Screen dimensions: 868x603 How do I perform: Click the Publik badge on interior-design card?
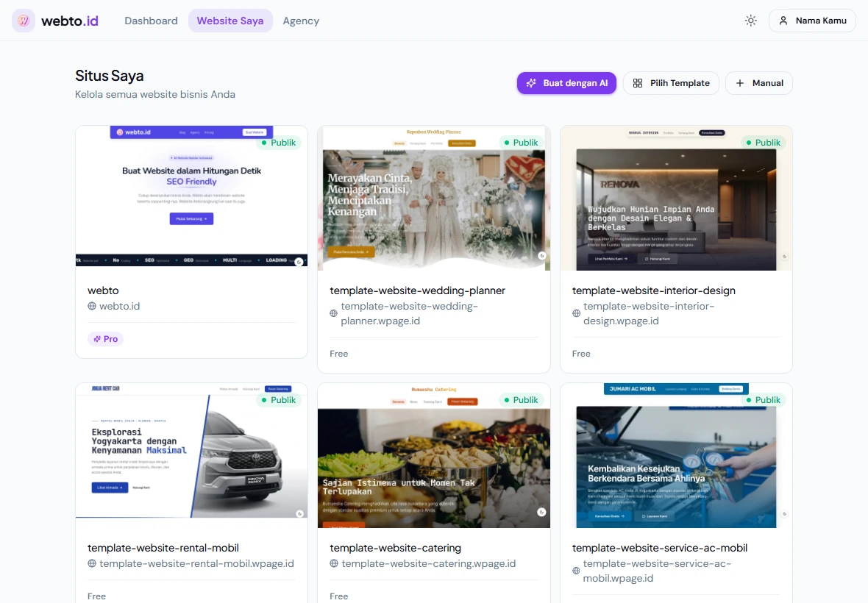[x=764, y=143]
